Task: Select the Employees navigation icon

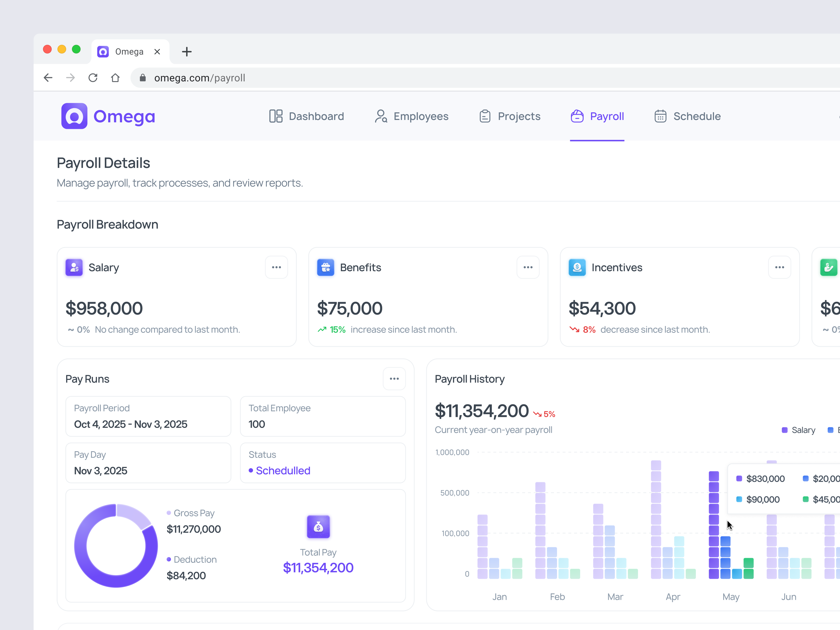Action: (381, 116)
